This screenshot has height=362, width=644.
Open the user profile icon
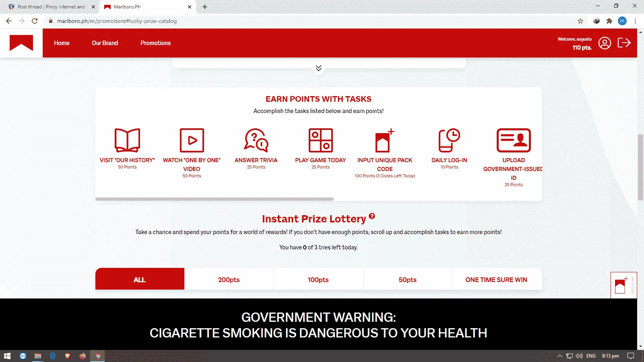pos(605,43)
